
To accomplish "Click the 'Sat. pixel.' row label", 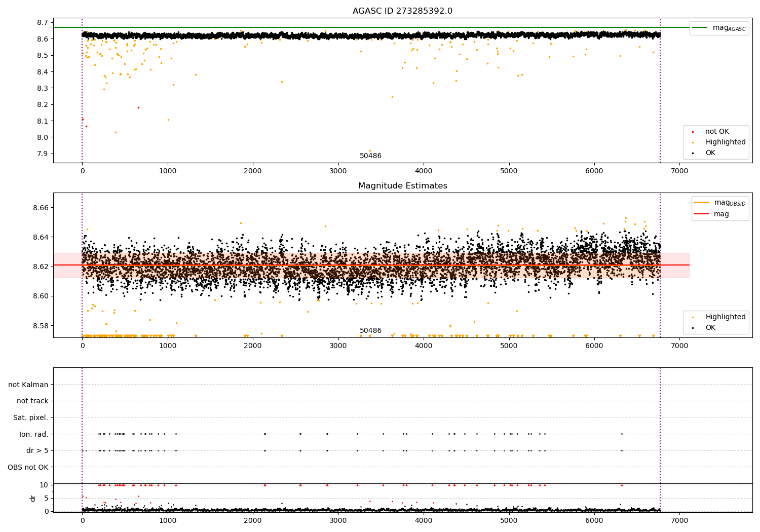I will coord(31,417).
